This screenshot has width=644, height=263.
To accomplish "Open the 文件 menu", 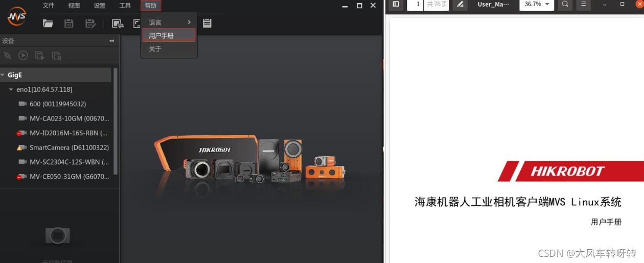I will [x=49, y=6].
